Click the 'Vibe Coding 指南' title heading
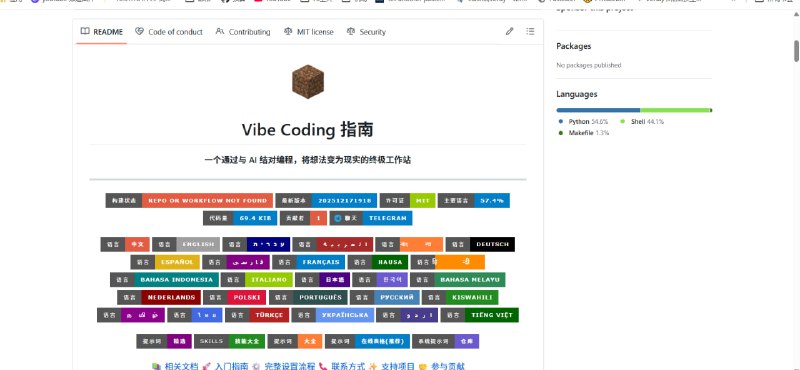The image size is (800, 370). click(x=308, y=130)
